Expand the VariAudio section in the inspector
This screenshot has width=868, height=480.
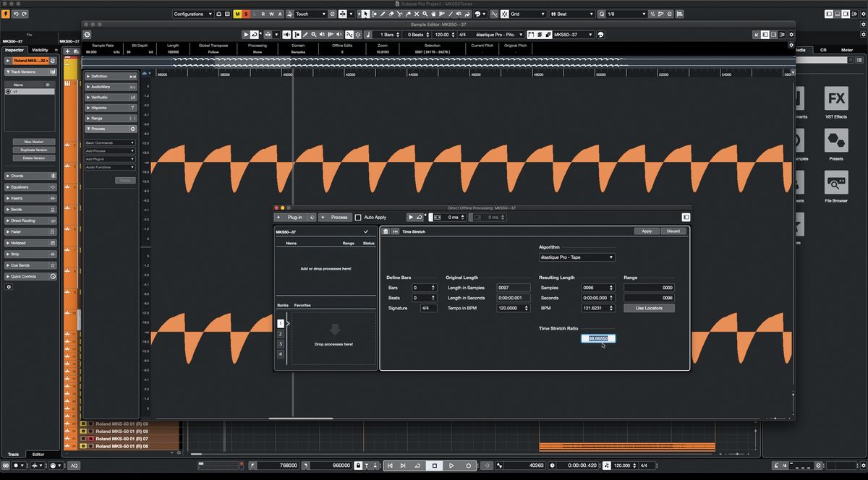point(105,97)
